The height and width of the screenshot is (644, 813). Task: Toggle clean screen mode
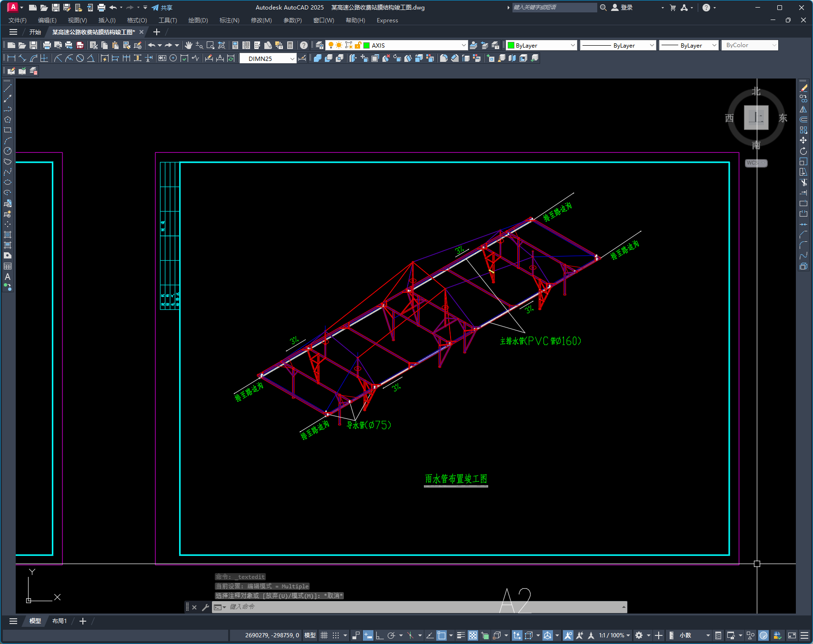(792, 635)
